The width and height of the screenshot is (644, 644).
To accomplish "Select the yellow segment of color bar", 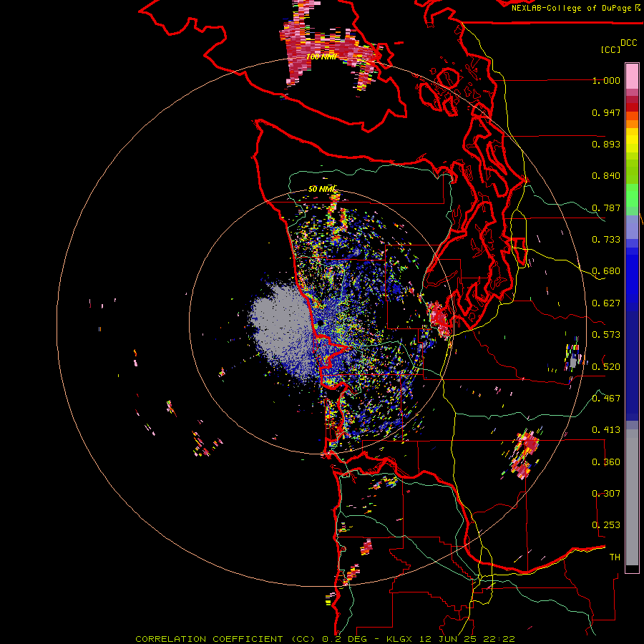I will pyautogui.click(x=632, y=140).
